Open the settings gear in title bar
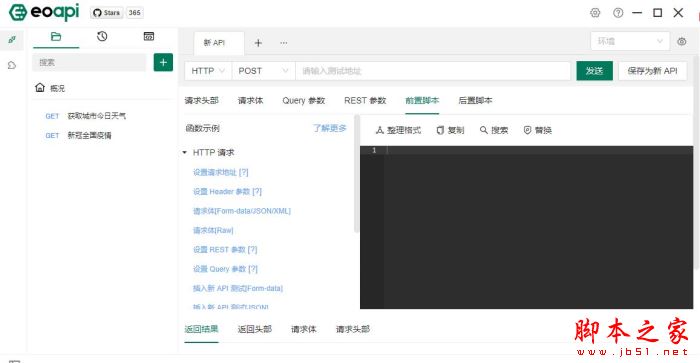The height and width of the screenshot is (363, 700). [x=595, y=13]
